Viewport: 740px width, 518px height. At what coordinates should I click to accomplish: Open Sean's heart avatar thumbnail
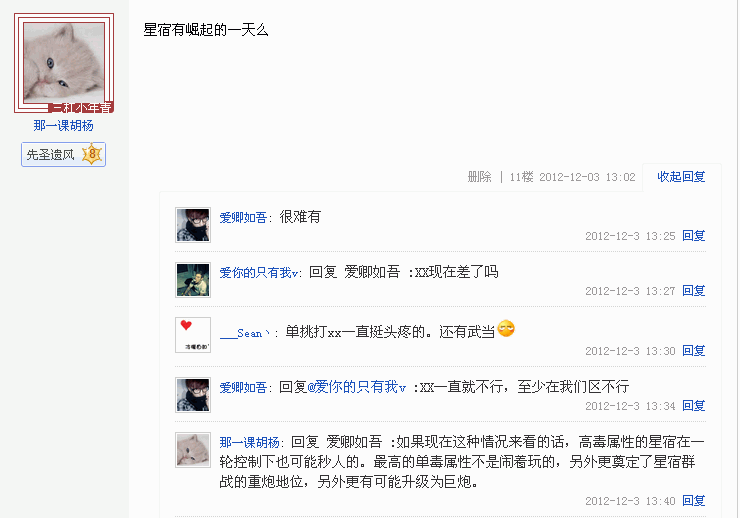coord(193,335)
